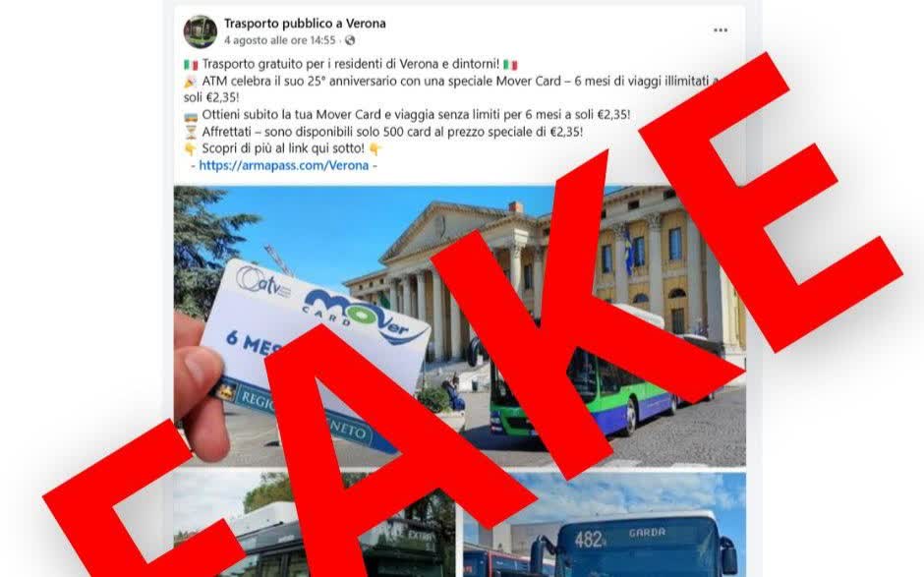Click the Italian flag emoji before Trasporto gratuito
924x577 pixels.
pos(191,64)
